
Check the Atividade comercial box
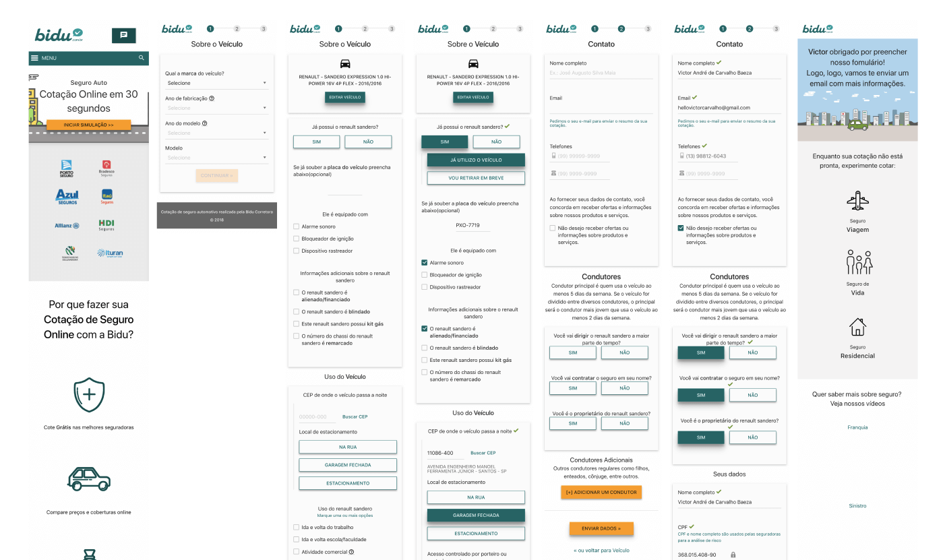pos(296,552)
